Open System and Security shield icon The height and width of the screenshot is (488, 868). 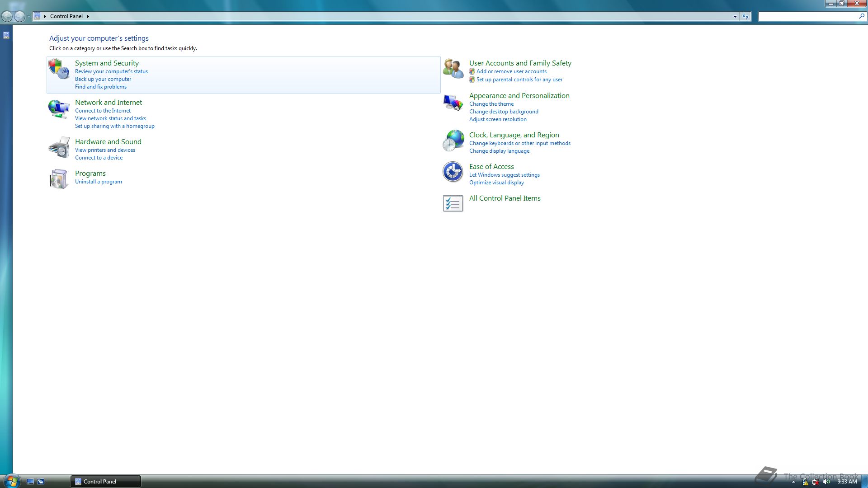pos(59,69)
